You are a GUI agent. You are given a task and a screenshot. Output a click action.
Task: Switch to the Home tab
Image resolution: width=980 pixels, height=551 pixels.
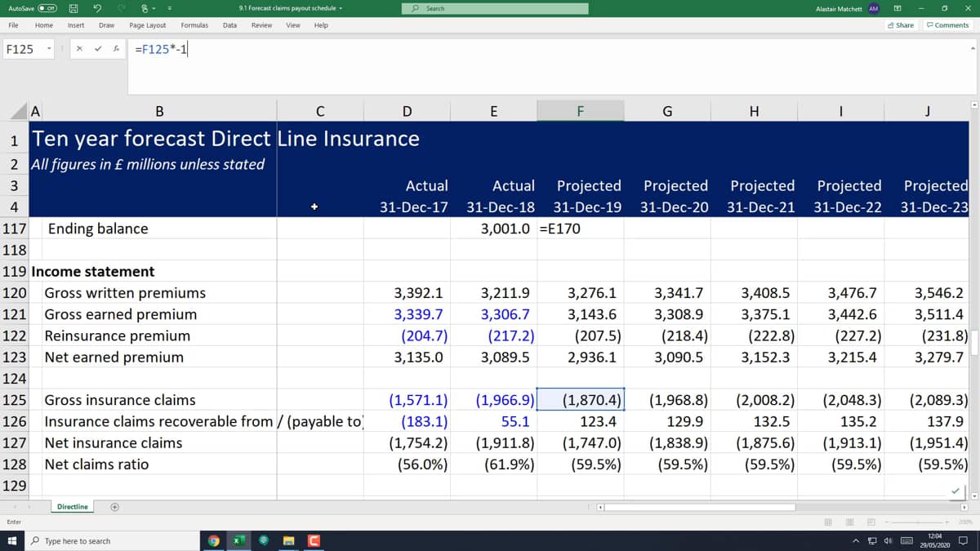44,25
